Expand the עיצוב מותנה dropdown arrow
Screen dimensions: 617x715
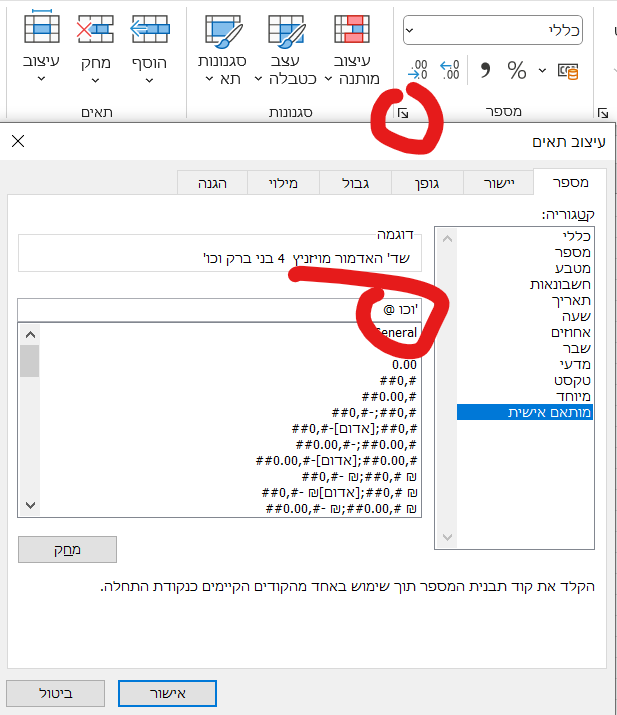328,79
